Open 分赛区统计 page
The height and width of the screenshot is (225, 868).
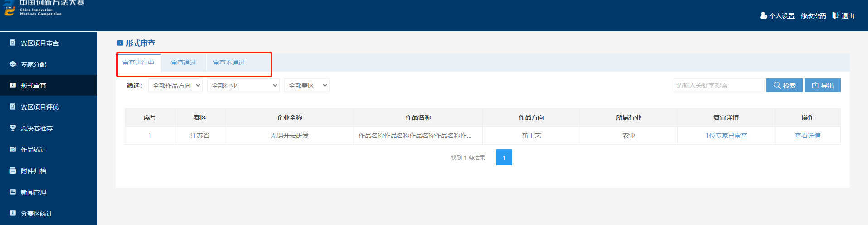[48, 214]
